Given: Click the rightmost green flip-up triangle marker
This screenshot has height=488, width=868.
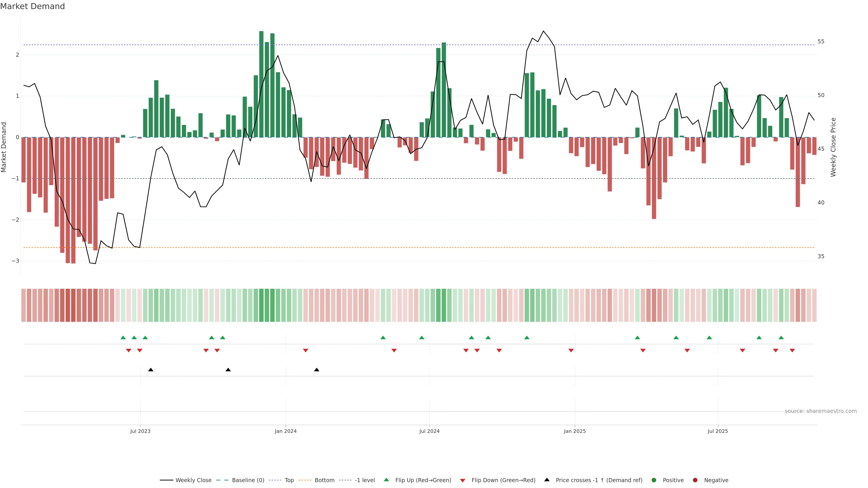Looking at the screenshot, I should click(781, 338).
